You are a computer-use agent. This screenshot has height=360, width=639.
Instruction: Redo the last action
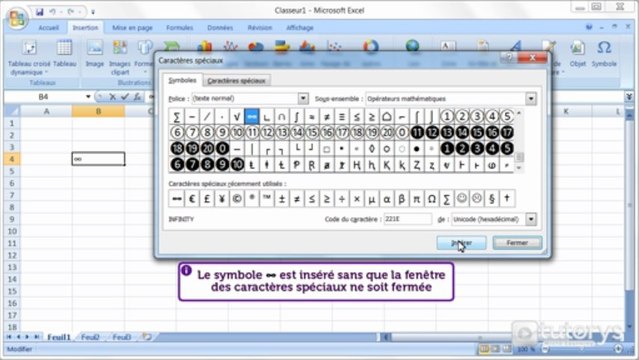click(71, 12)
